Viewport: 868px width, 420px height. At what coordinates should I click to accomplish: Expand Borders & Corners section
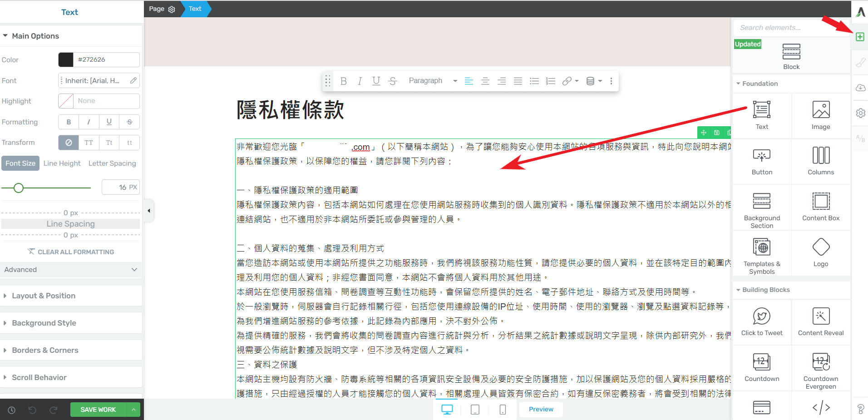71,350
